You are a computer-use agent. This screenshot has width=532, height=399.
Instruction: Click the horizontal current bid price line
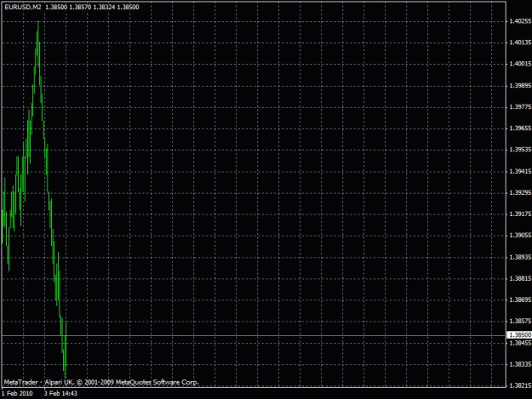pos(254,335)
